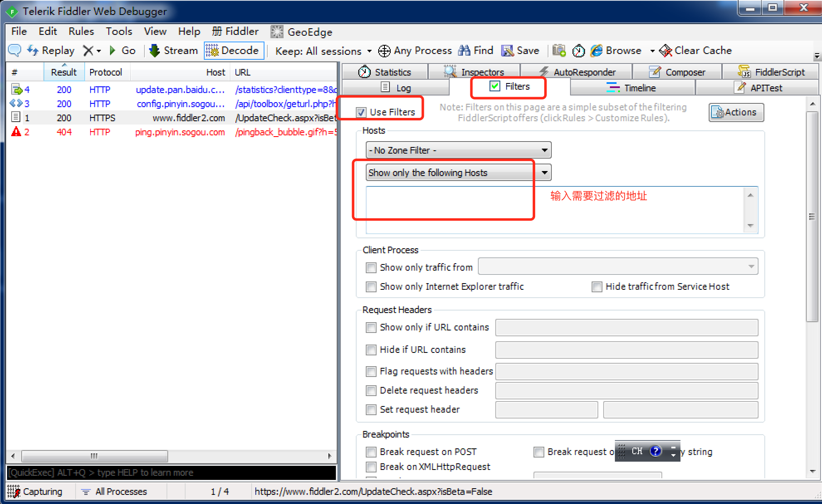Image resolution: width=822 pixels, height=504 pixels.
Task: Open Show only the following Hosts dropdown
Action: (458, 173)
